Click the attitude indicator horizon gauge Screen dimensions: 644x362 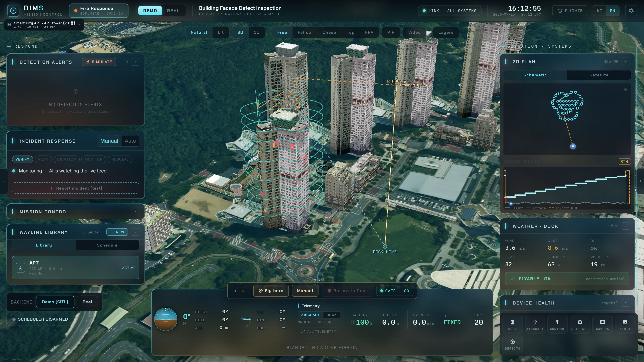coord(166,319)
